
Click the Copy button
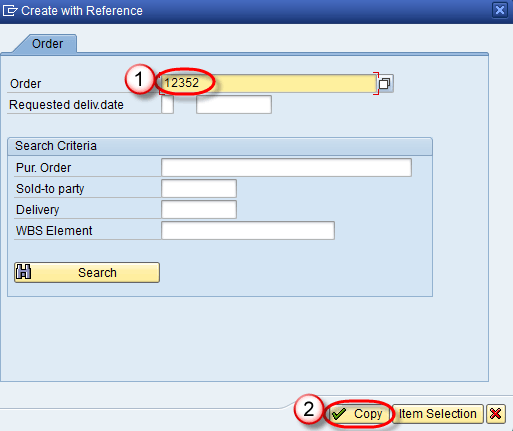point(360,414)
